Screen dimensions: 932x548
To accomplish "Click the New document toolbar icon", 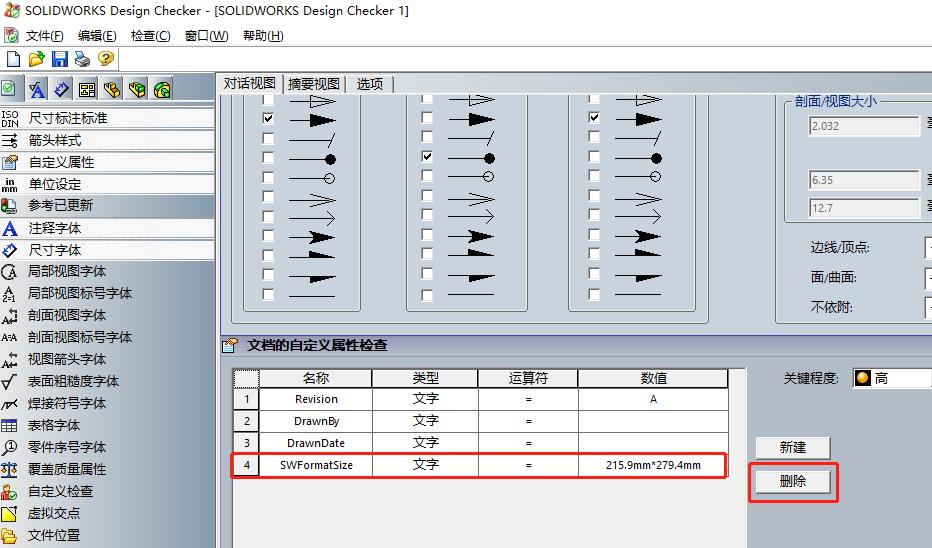I will 13,58.
